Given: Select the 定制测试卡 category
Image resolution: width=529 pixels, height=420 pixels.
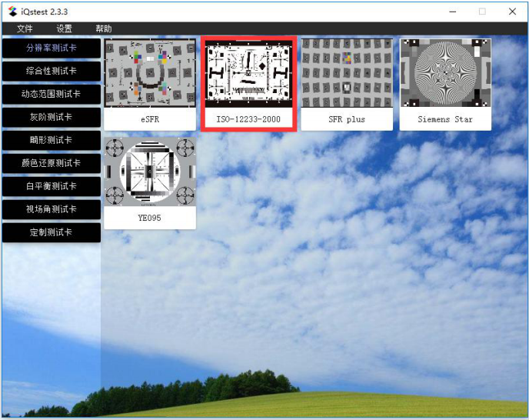Looking at the screenshot, I should (52, 232).
